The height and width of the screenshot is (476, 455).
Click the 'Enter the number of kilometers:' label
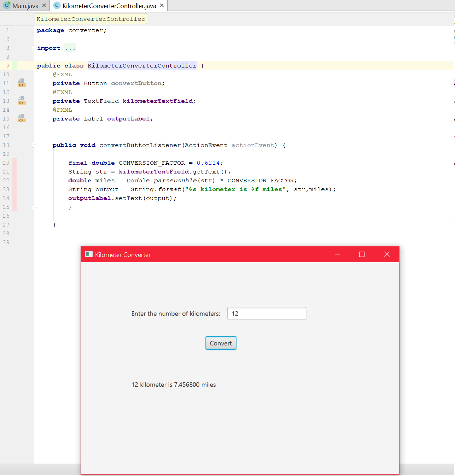[176, 314]
